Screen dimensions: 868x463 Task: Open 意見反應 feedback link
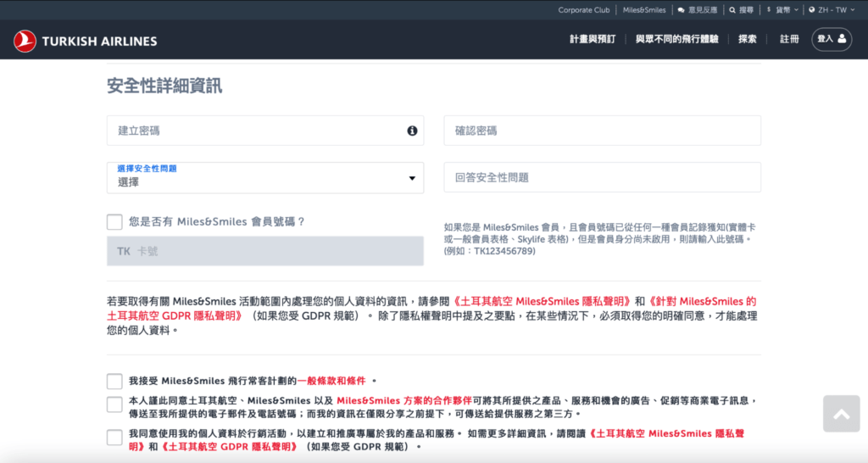click(698, 10)
